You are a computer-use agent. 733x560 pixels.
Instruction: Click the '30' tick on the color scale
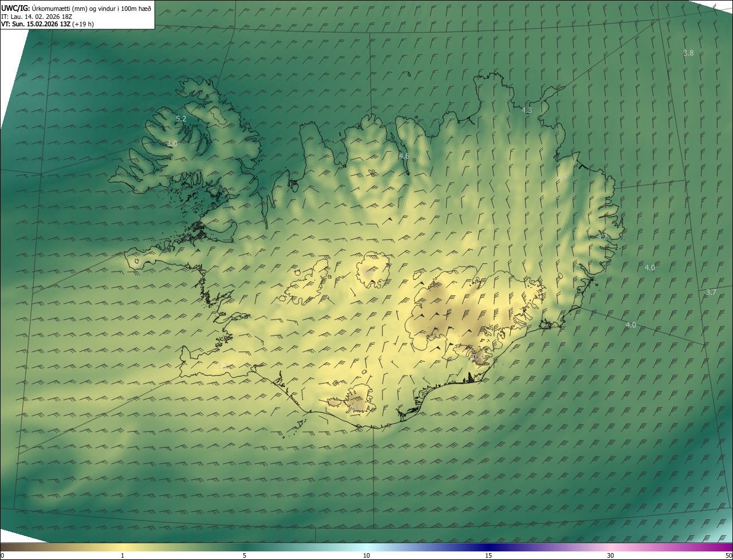(610, 556)
